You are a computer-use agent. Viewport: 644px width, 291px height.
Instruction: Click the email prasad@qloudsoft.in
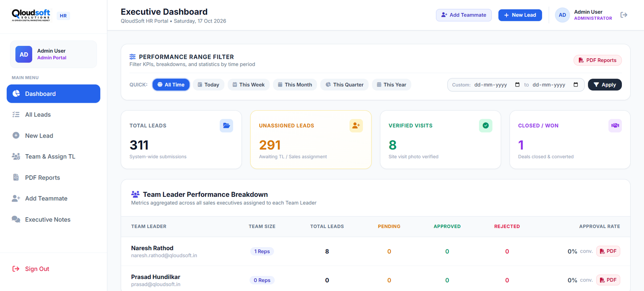tap(155, 285)
